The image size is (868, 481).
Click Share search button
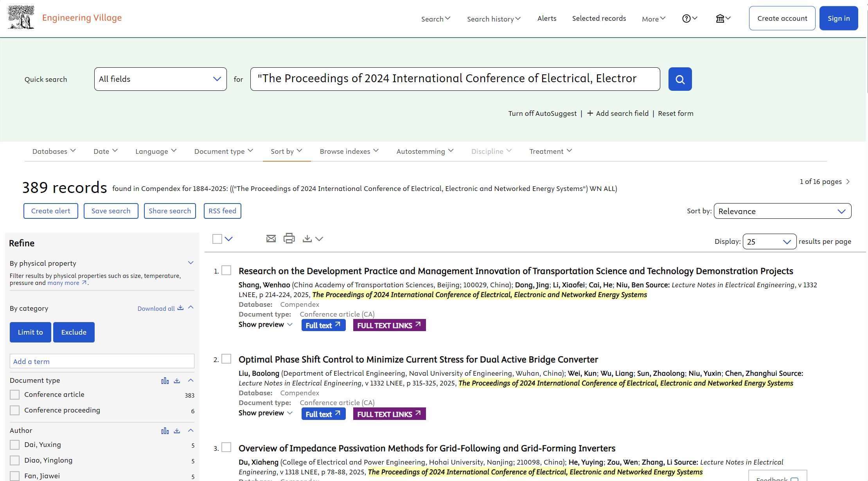(170, 211)
